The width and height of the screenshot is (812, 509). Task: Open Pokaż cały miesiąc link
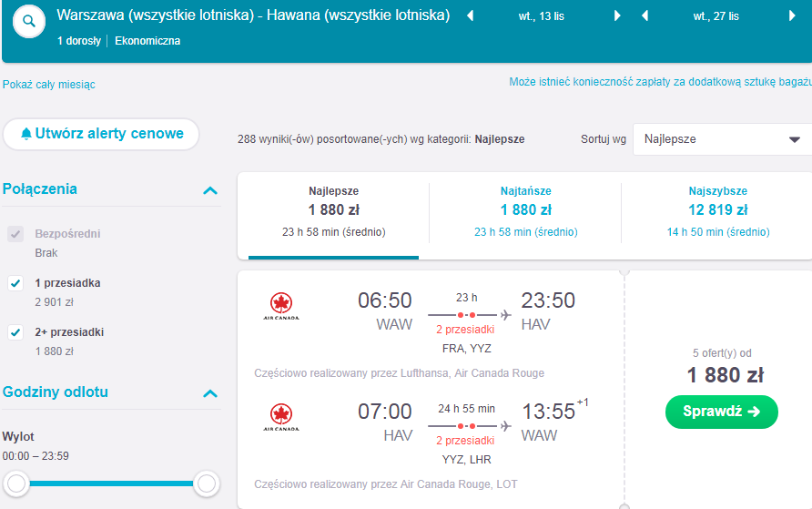[48, 85]
